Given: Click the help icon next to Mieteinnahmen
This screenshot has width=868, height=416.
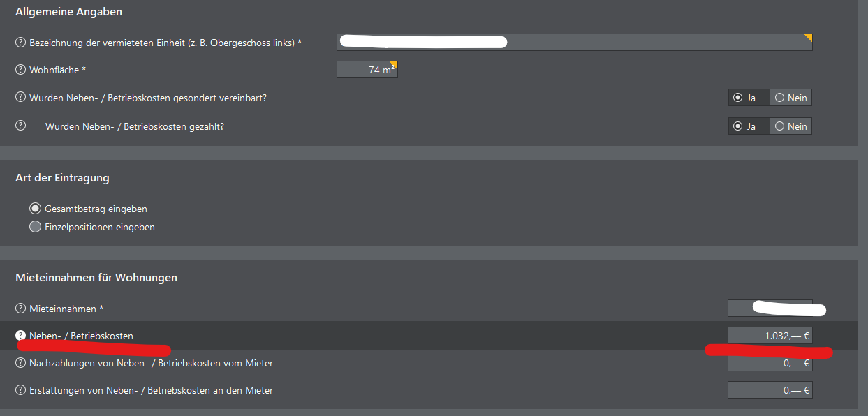Looking at the screenshot, I should pos(21,308).
